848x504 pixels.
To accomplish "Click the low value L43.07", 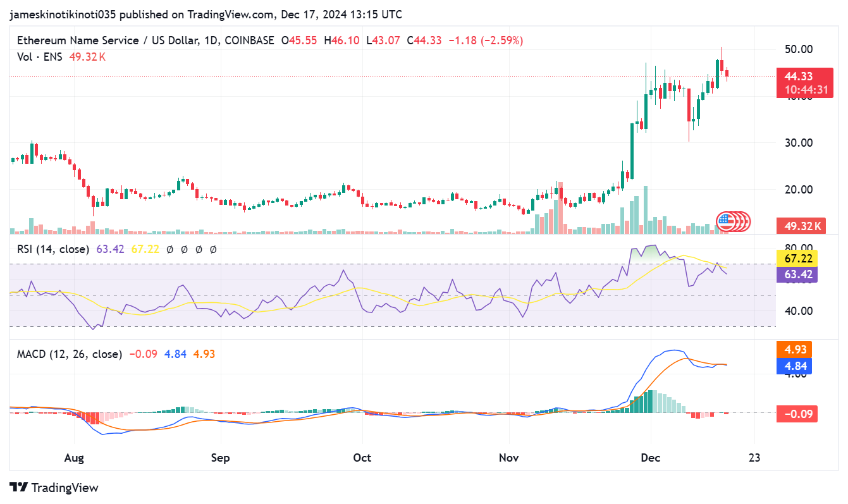I will [x=382, y=40].
